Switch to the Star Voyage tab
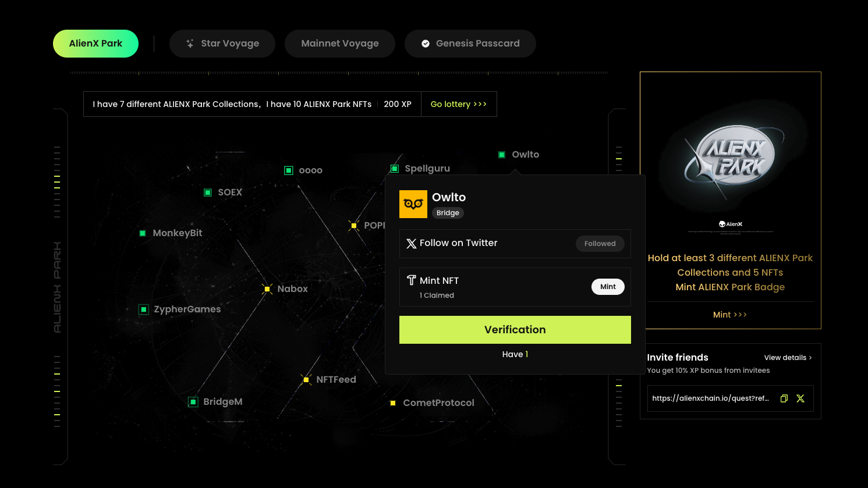Screen dimensions: 868x488 222,44
